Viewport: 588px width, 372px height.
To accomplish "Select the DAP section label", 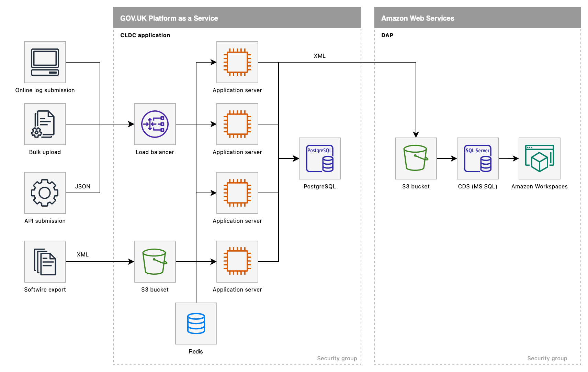I will pos(387,35).
